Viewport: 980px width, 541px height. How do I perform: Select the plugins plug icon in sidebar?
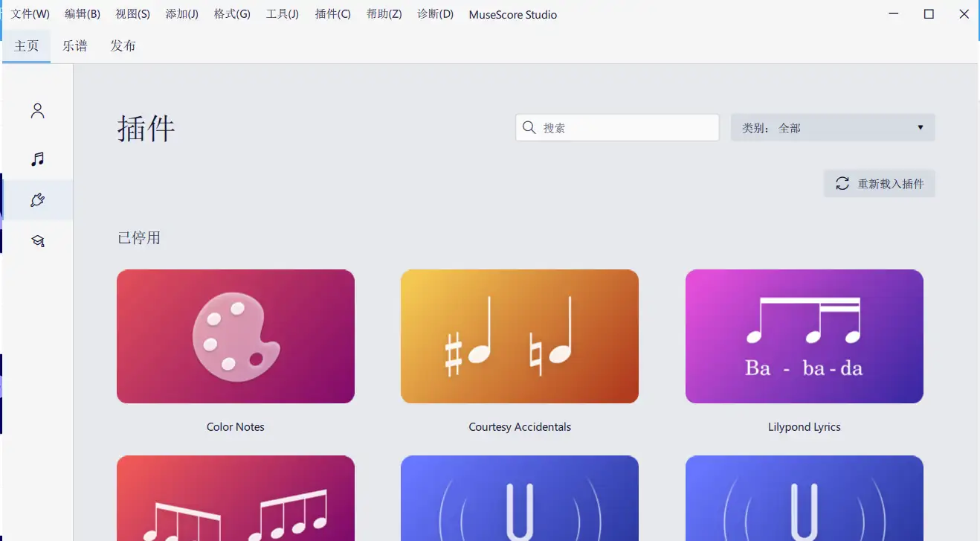coord(38,199)
